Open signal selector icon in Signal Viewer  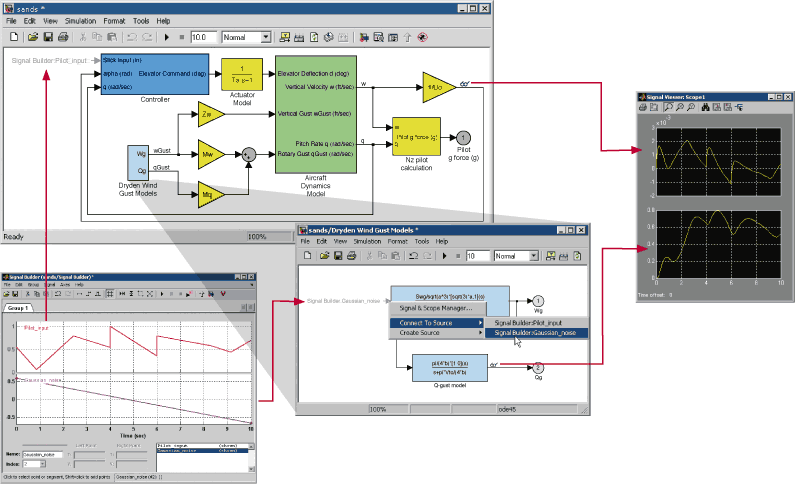click(x=739, y=107)
